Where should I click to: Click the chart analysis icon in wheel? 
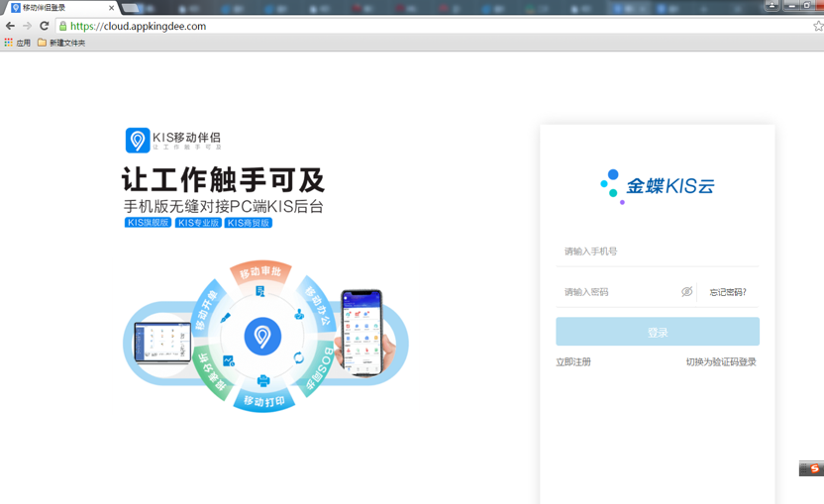pos(229,361)
